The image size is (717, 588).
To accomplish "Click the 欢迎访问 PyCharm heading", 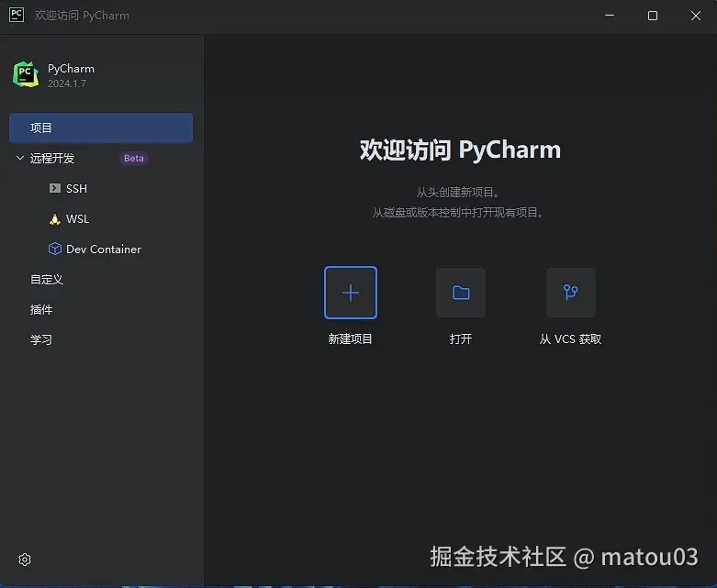I will (461, 150).
